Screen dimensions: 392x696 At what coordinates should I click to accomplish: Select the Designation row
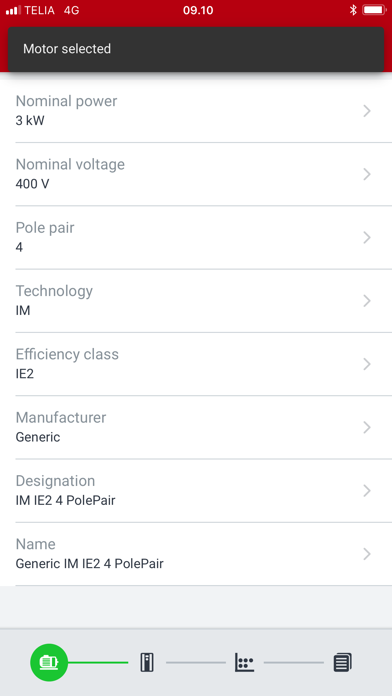(204, 491)
